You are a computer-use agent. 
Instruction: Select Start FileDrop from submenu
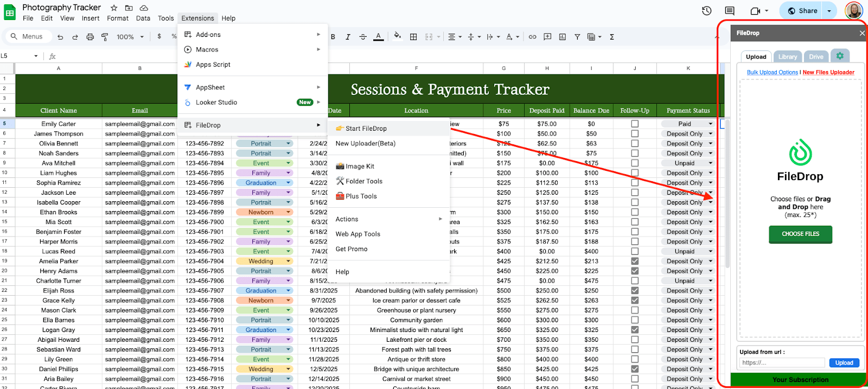pyautogui.click(x=389, y=129)
